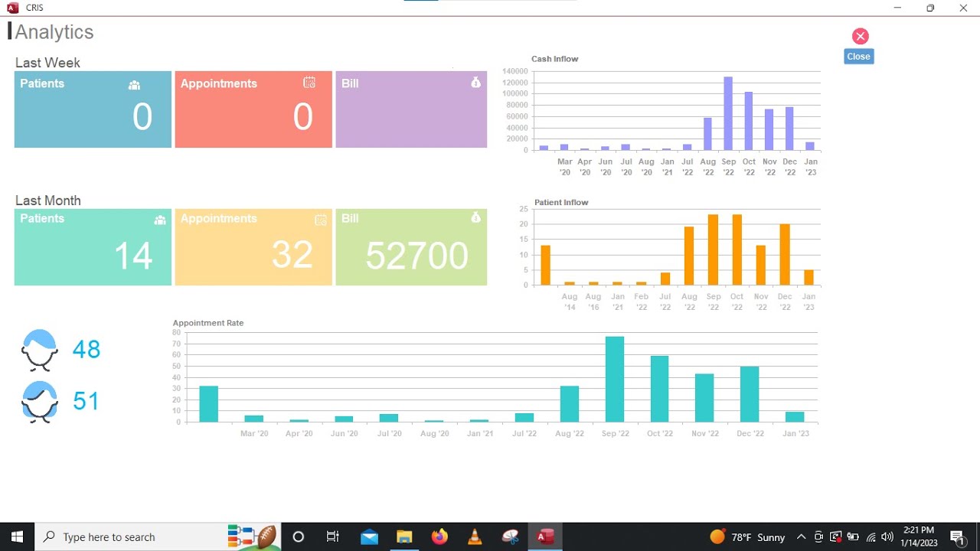Viewport: 980px width, 551px height.
Task: Open Task View in taskbar
Action: click(x=333, y=536)
